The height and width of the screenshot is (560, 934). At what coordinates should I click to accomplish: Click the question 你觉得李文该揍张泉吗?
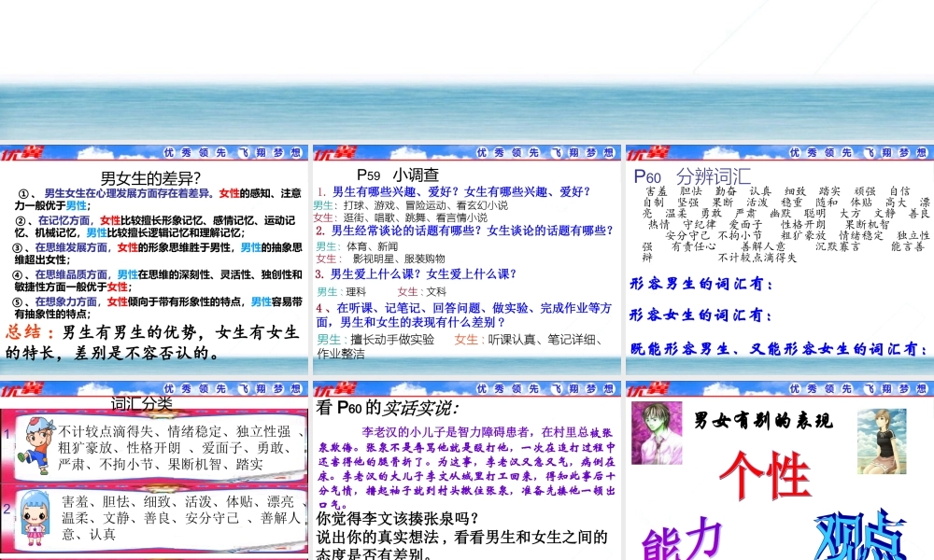[x=397, y=518]
